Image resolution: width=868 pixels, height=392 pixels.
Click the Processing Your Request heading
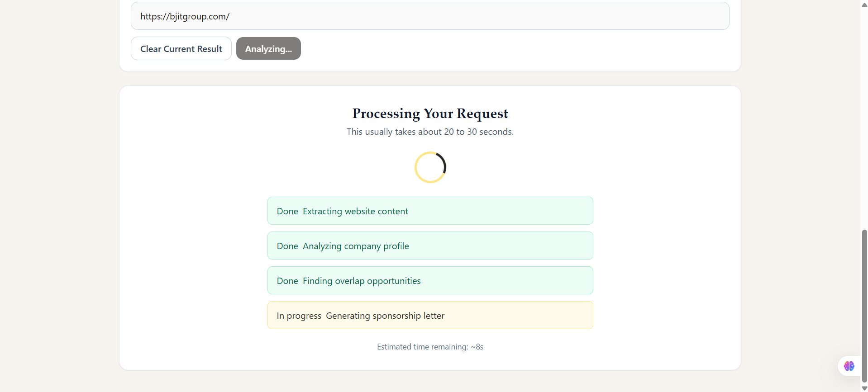(x=430, y=113)
